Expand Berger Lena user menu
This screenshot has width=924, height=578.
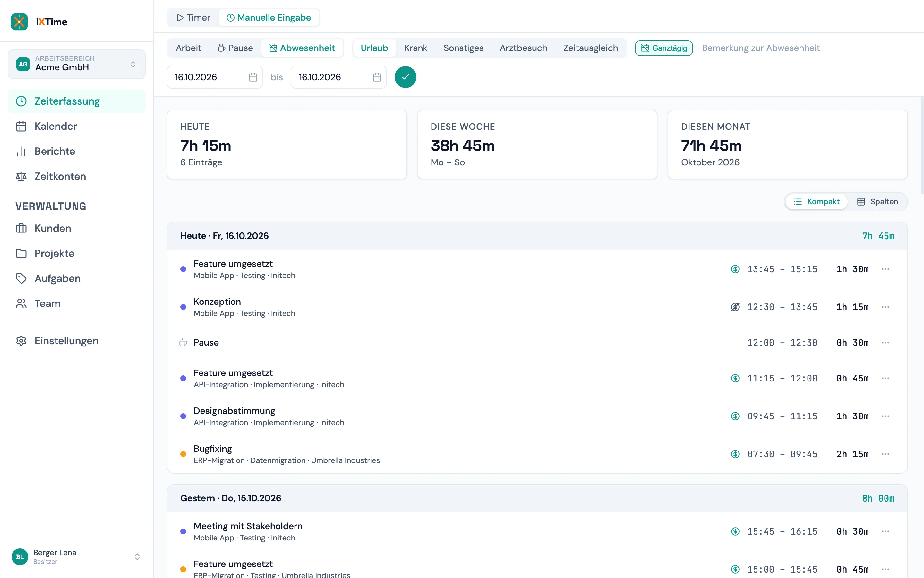77,556
